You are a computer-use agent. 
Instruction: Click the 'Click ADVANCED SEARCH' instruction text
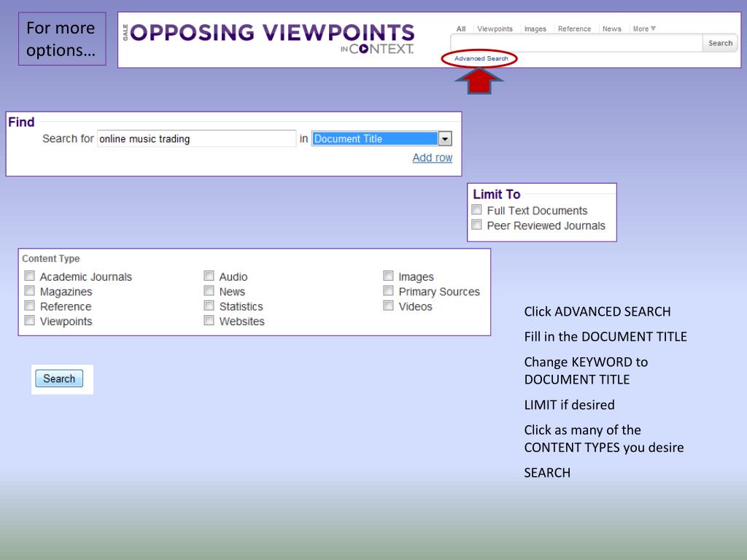click(x=597, y=311)
